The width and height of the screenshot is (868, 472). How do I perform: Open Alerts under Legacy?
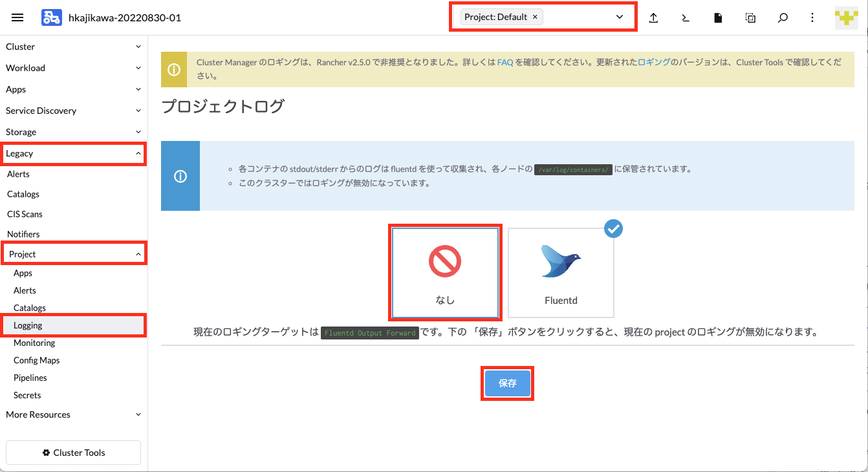click(x=18, y=174)
